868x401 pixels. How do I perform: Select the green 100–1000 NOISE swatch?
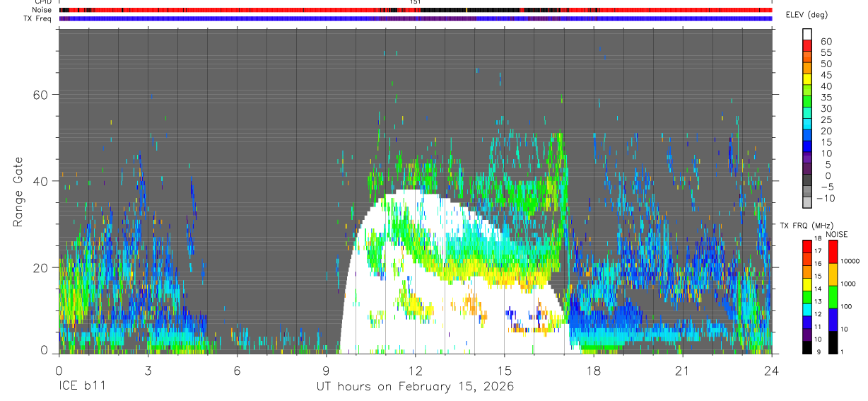click(832, 296)
